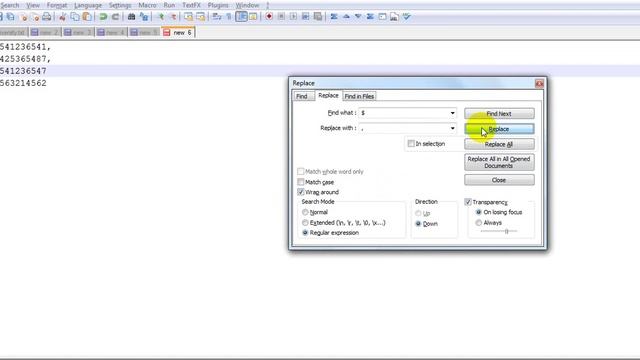
Task: Toggle the Transparency checkbox
Action: (x=468, y=202)
